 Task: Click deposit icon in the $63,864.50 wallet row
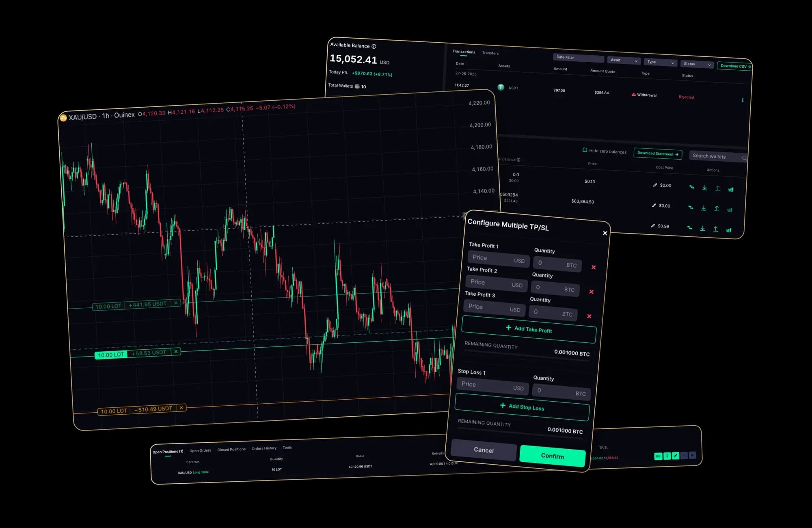click(x=704, y=208)
